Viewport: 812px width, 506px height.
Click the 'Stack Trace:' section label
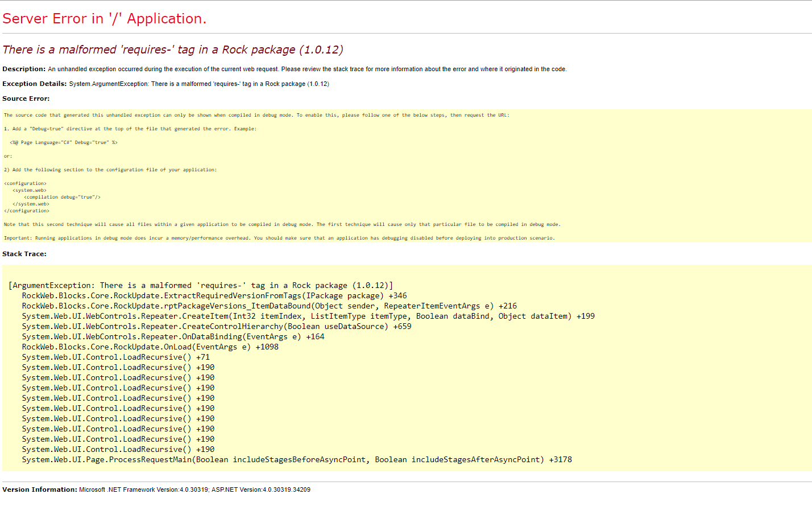coord(24,254)
